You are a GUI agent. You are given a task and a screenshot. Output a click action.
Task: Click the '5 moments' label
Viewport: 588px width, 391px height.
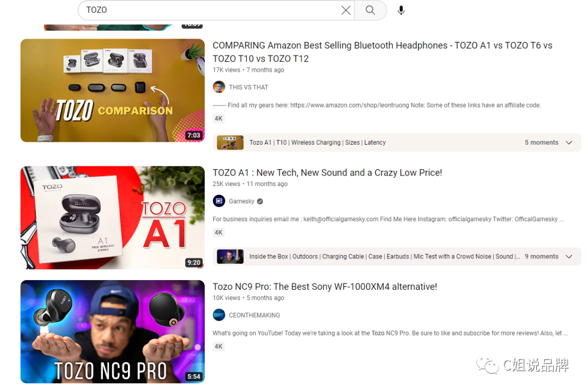(542, 142)
